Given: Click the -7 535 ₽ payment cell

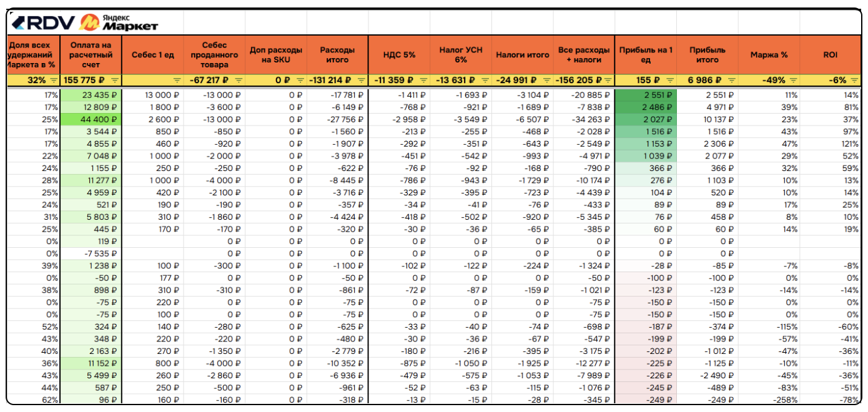Looking at the screenshot, I should click(91, 253).
